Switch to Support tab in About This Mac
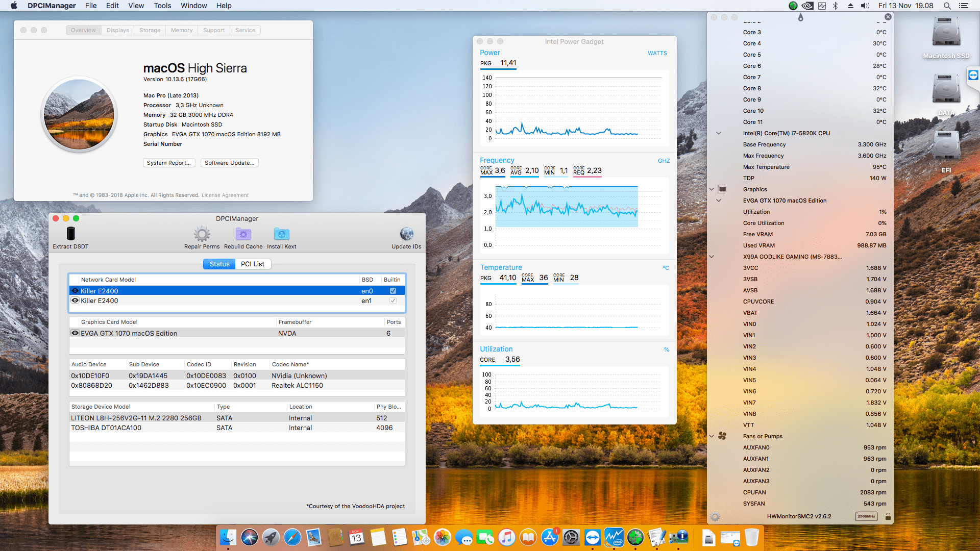The height and width of the screenshot is (551, 980). coord(214,30)
